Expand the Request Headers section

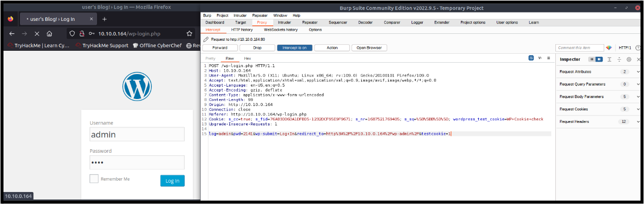(638, 121)
